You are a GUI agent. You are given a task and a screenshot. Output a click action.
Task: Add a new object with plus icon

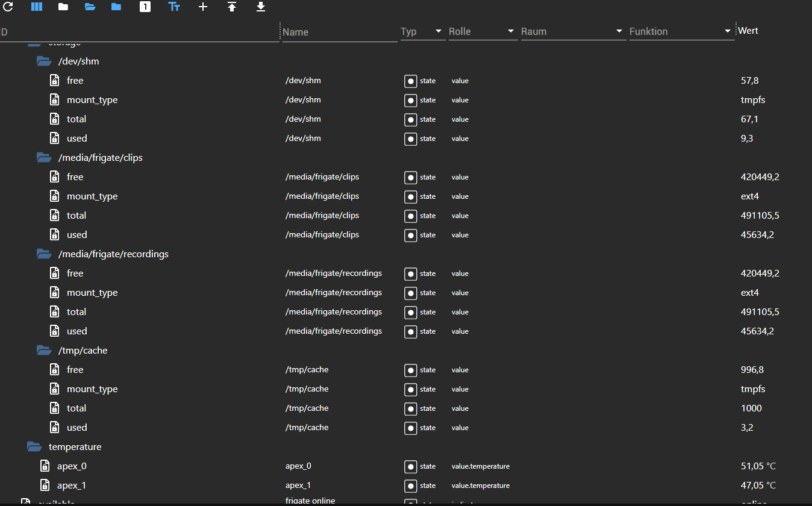point(203,7)
